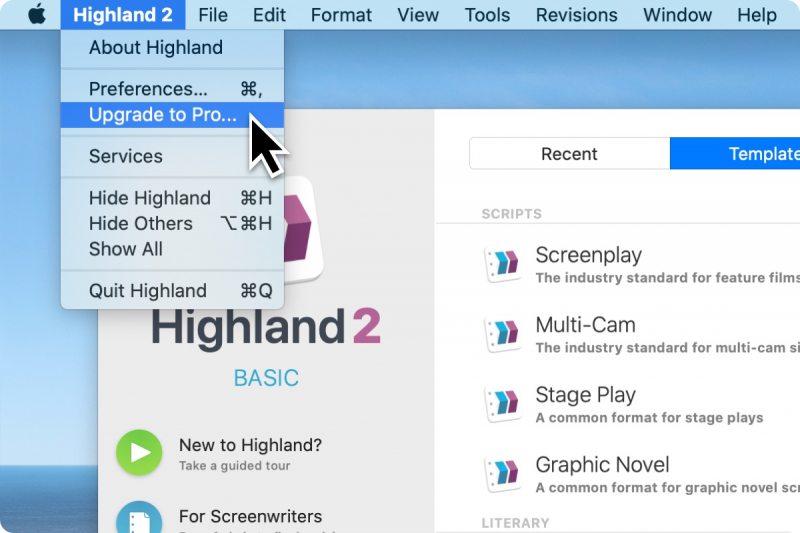Viewport: 800px width, 533px height.
Task: Open the Format menu in menu bar
Action: pyautogui.click(x=341, y=15)
